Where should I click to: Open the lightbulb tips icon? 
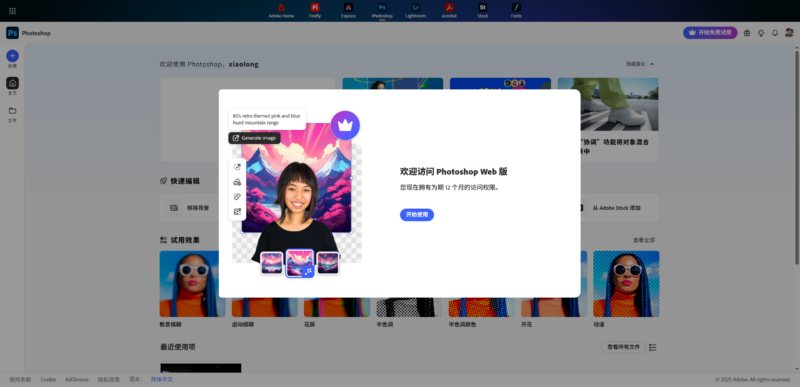coord(761,33)
